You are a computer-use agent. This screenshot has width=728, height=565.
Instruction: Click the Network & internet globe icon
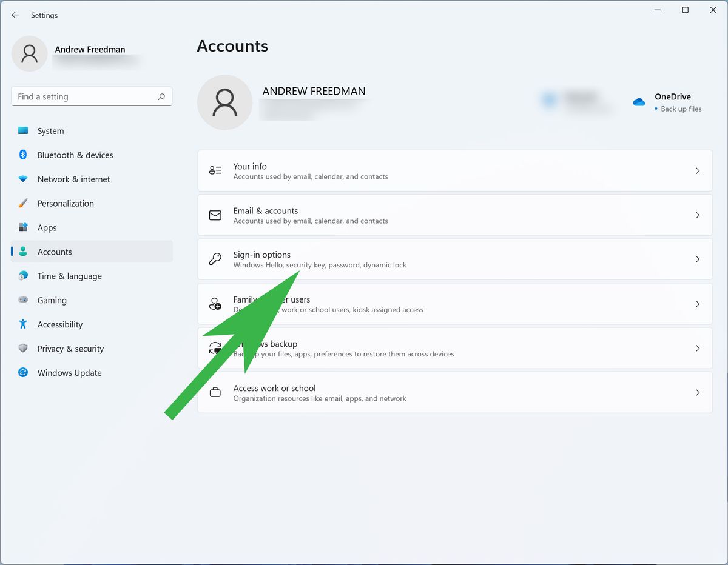point(22,179)
